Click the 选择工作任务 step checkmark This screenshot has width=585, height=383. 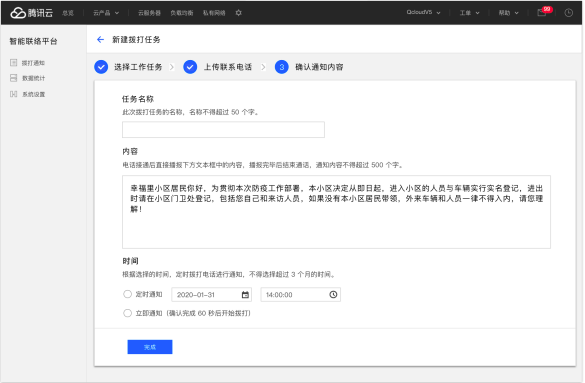tap(101, 67)
